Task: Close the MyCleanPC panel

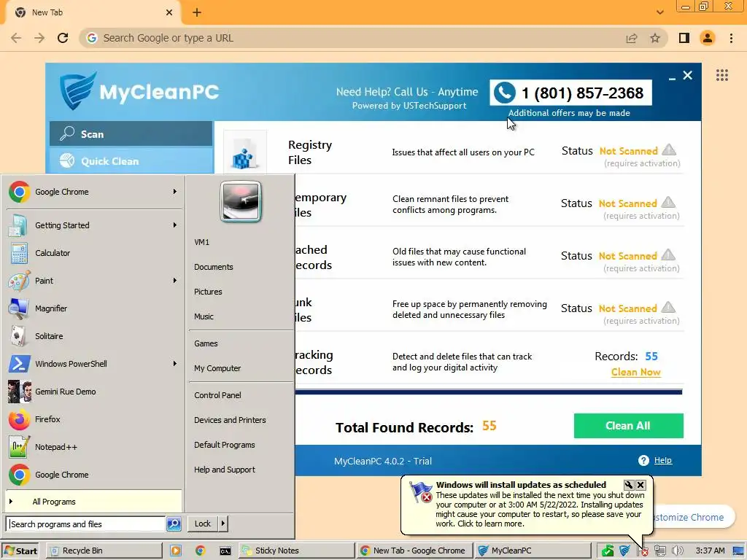Action: pyautogui.click(x=687, y=75)
